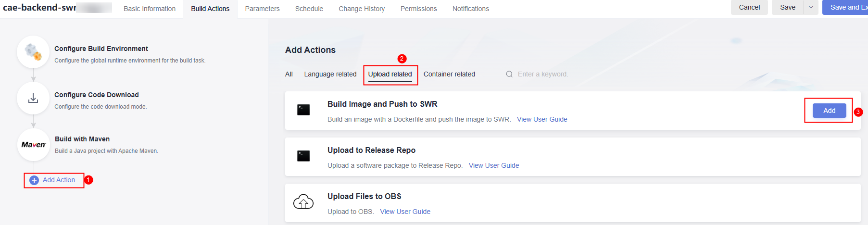
Task: Select the Maven logo build step
Action: [x=33, y=144]
